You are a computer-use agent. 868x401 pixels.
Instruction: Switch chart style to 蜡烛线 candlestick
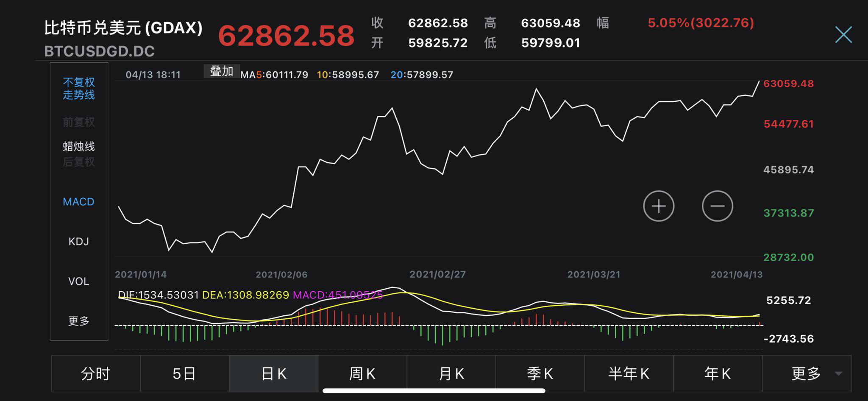click(78, 146)
